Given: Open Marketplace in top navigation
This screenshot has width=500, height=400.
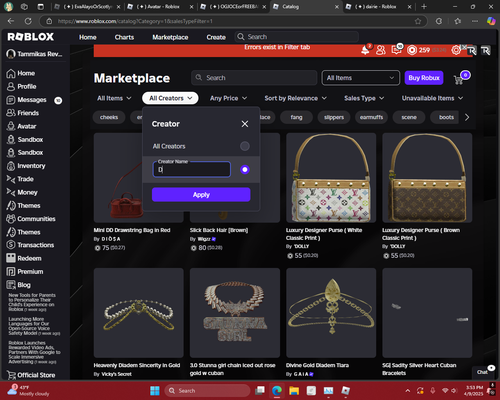Looking at the screenshot, I should [170, 37].
